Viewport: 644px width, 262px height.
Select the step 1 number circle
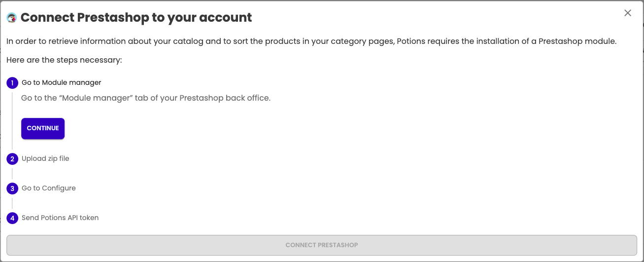(12, 83)
